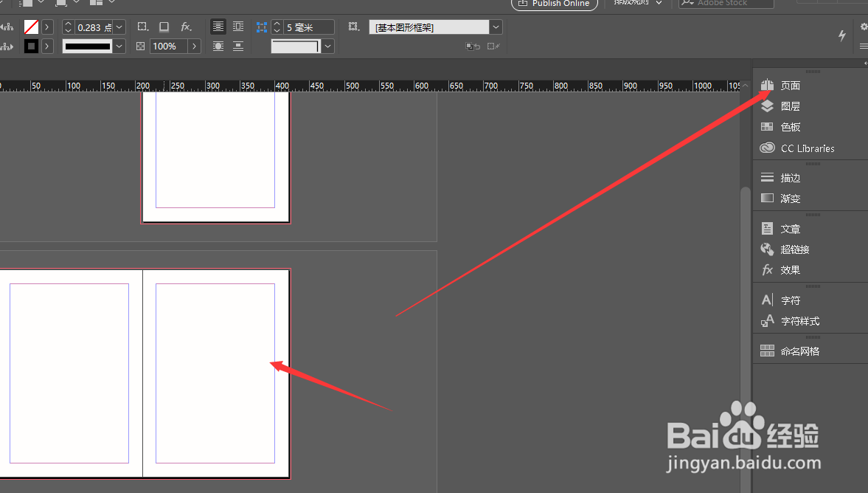Click the object style icon beside style field
Screen dimensions: 868x493
pos(353,27)
